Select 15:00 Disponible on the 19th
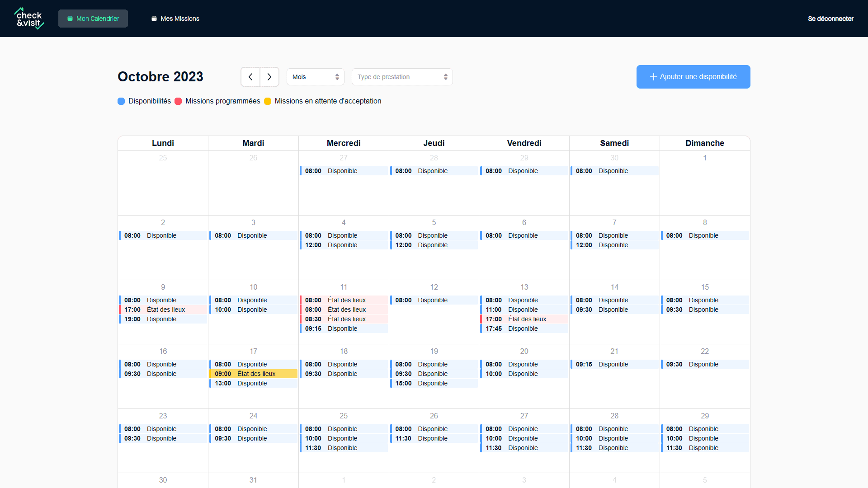Viewport: 868px width, 488px height. (x=434, y=383)
